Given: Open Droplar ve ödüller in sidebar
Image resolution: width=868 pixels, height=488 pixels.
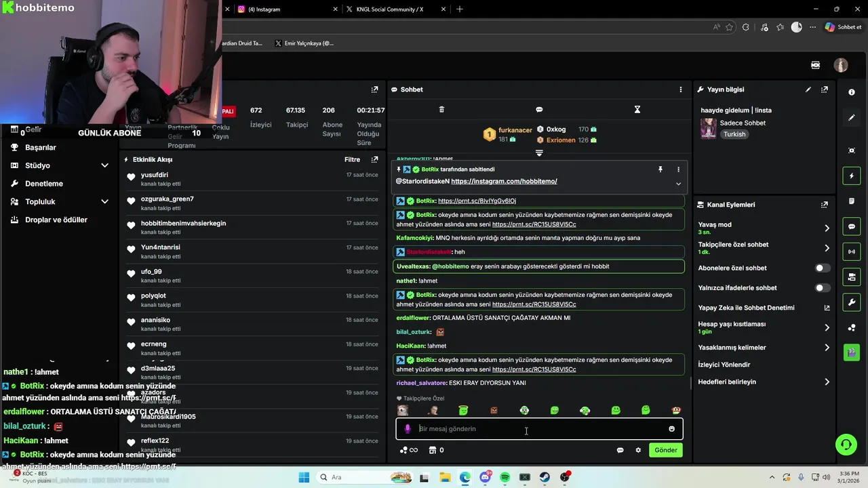Looking at the screenshot, I should tap(56, 220).
